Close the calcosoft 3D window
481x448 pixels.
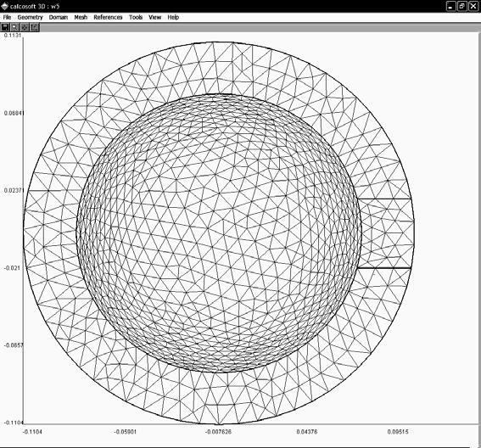473,6
